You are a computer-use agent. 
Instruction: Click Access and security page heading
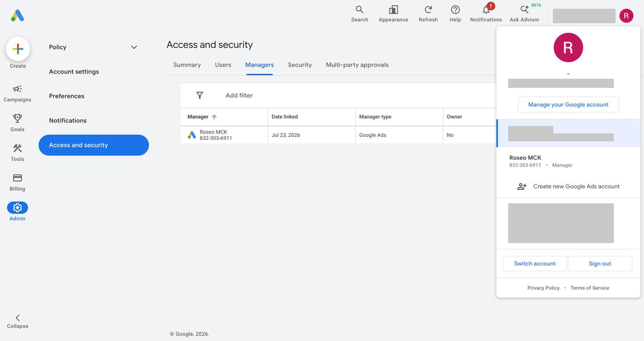tap(209, 45)
